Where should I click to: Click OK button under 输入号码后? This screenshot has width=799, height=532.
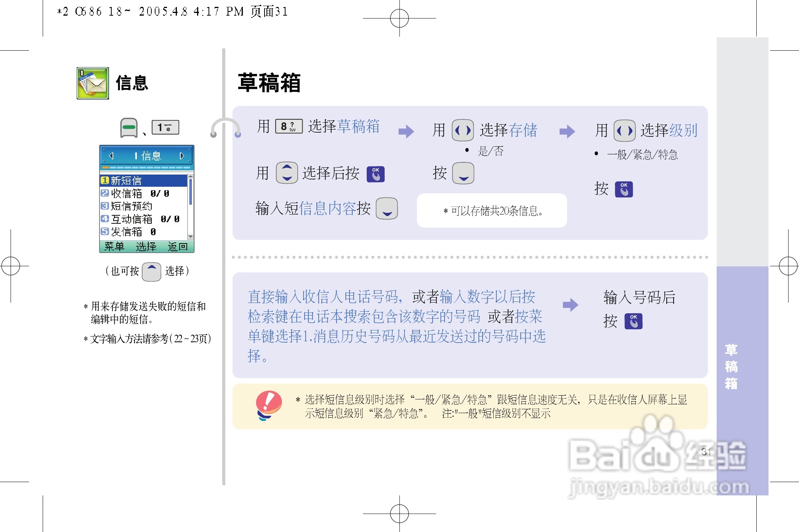click(634, 321)
